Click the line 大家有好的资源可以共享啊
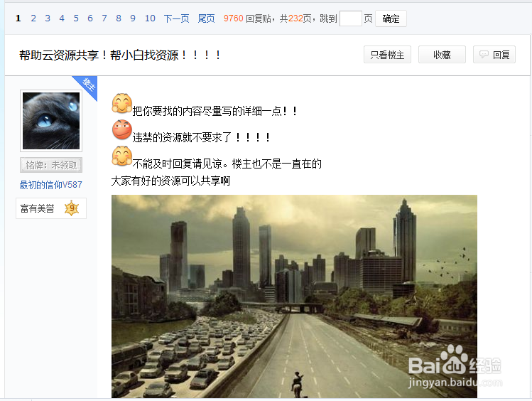 click(170, 181)
